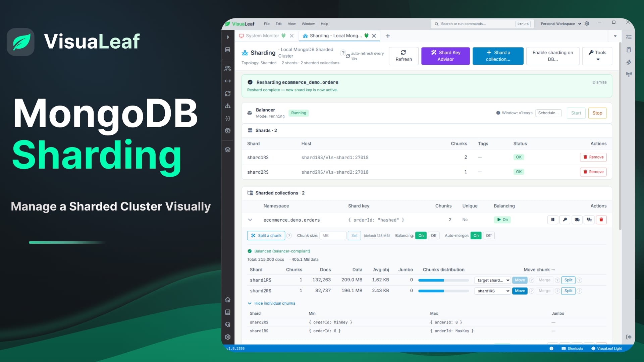Go to home via sidebar house icon
This screenshot has width=644, height=362.
[228, 300]
